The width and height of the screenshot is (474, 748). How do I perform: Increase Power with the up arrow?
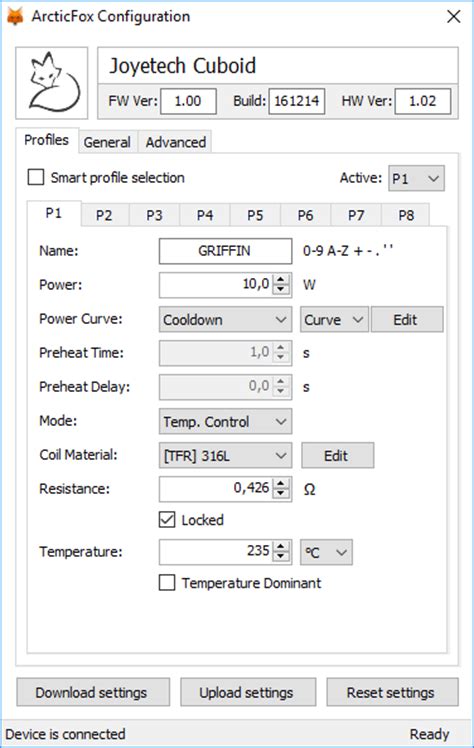pyautogui.click(x=281, y=280)
